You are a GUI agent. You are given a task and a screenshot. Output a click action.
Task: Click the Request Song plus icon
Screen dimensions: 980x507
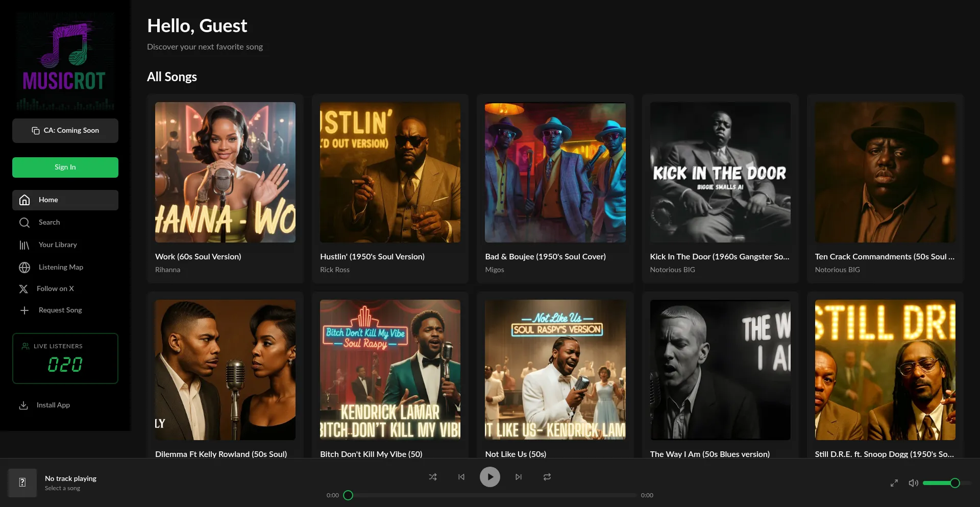(x=24, y=310)
